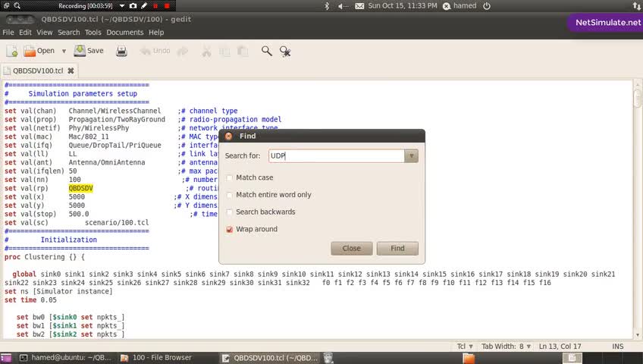The height and width of the screenshot is (364, 643).
Task: Open the Tools menu
Action: pos(93,33)
